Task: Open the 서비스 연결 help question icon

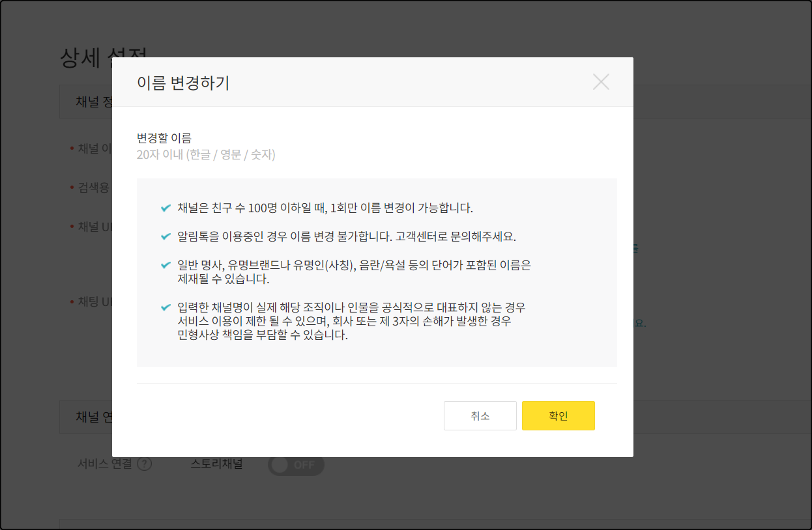Action: [145, 464]
